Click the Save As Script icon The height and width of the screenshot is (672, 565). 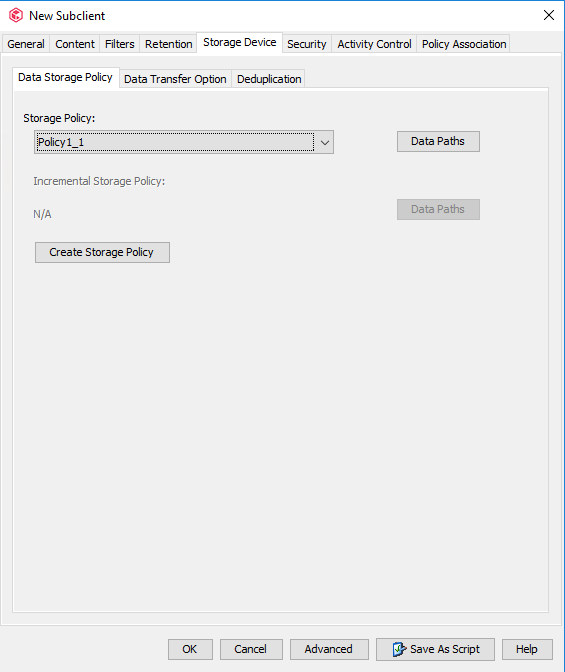click(399, 649)
